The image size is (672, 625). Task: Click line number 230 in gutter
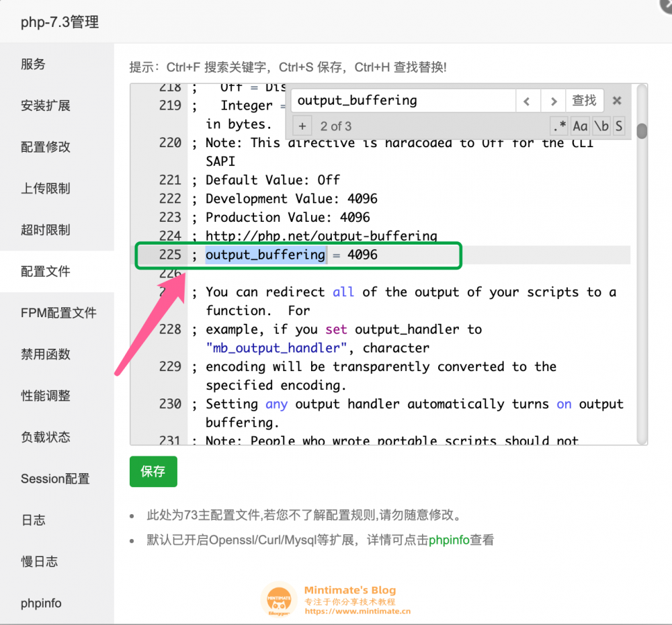(x=170, y=404)
